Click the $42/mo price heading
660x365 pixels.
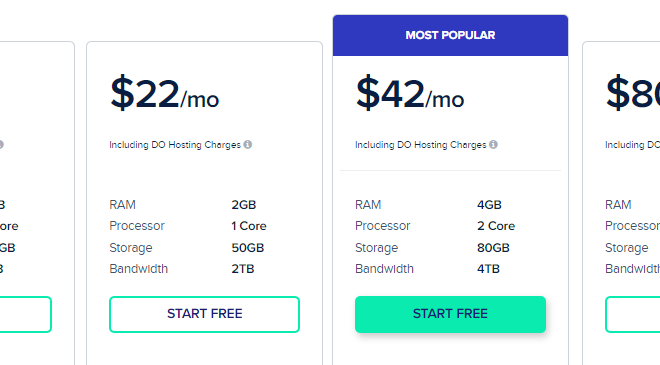coord(410,93)
